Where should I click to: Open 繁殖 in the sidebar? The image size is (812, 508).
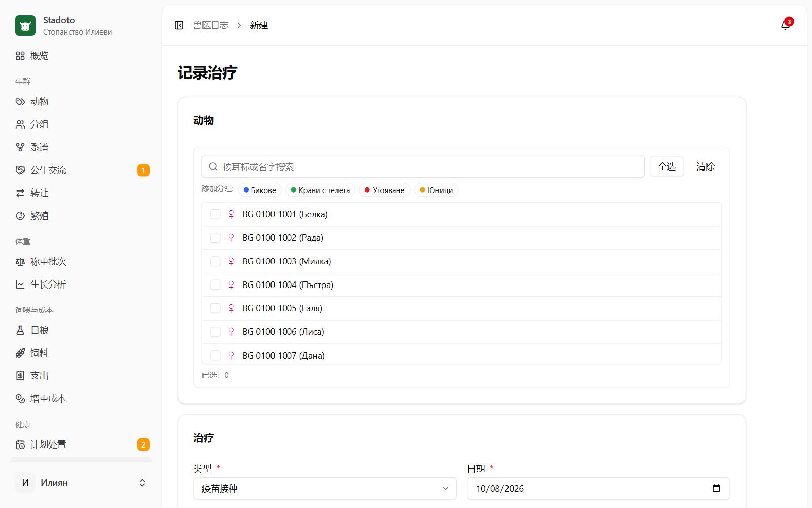tap(81, 216)
